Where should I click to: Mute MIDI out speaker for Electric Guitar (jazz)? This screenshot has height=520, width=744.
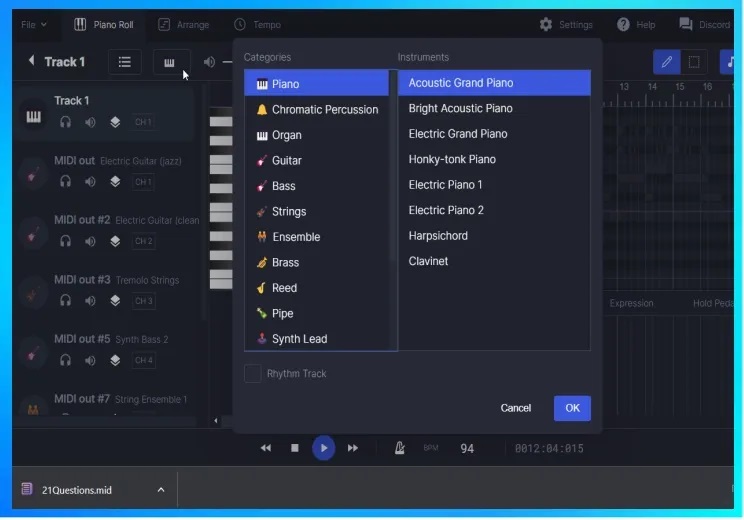coord(90,182)
